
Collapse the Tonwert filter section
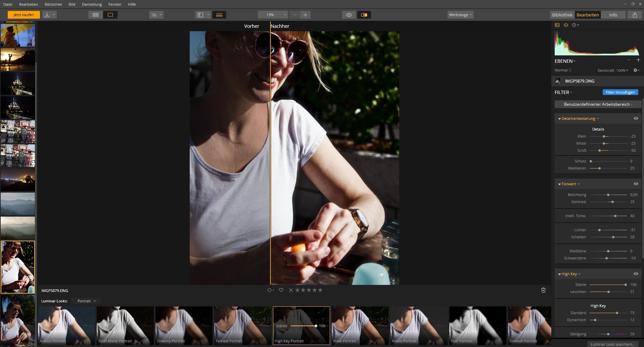click(x=559, y=184)
